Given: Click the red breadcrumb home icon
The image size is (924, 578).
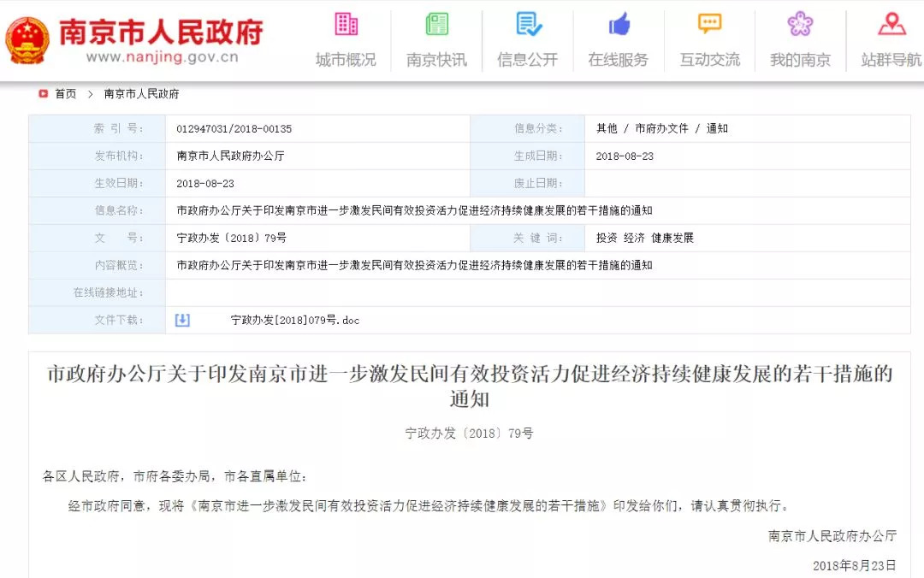Looking at the screenshot, I should [x=43, y=94].
